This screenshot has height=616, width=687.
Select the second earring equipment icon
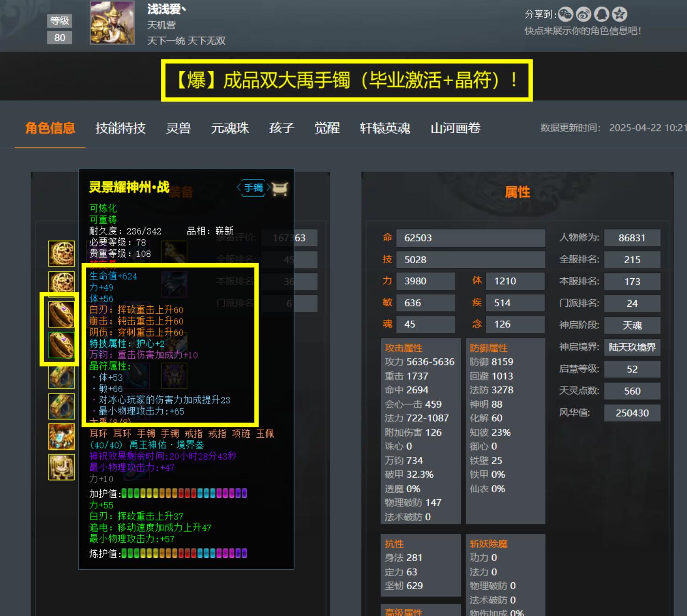[x=61, y=283]
